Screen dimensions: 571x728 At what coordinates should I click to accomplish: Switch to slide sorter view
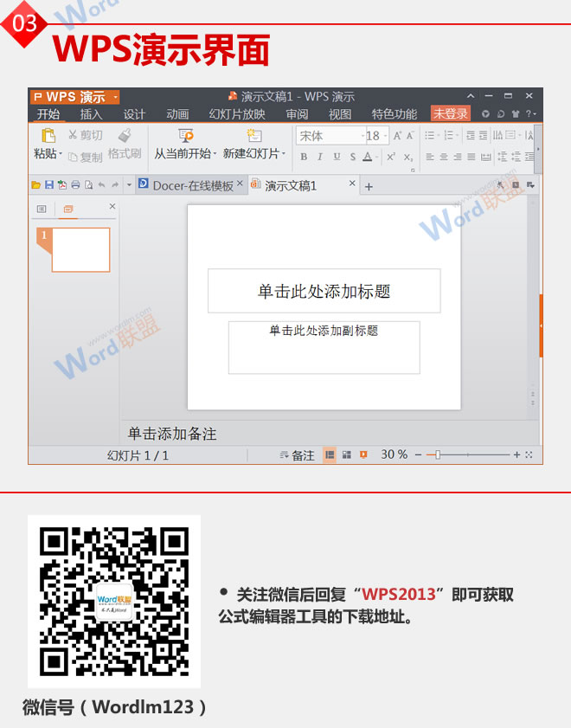pyautogui.click(x=347, y=455)
